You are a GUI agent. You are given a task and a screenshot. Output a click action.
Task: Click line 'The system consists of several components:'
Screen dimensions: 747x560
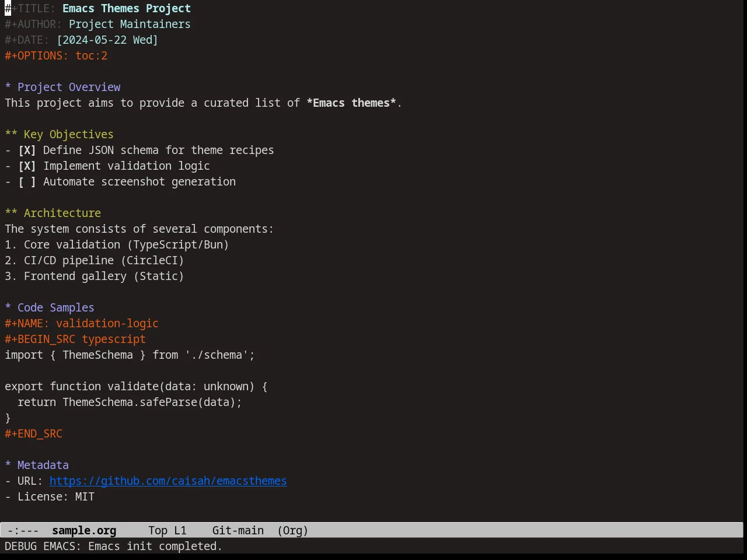click(x=139, y=229)
